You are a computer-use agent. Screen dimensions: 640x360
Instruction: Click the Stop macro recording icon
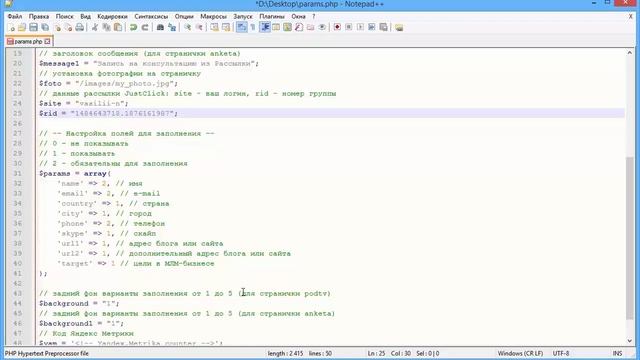[x=349, y=27]
